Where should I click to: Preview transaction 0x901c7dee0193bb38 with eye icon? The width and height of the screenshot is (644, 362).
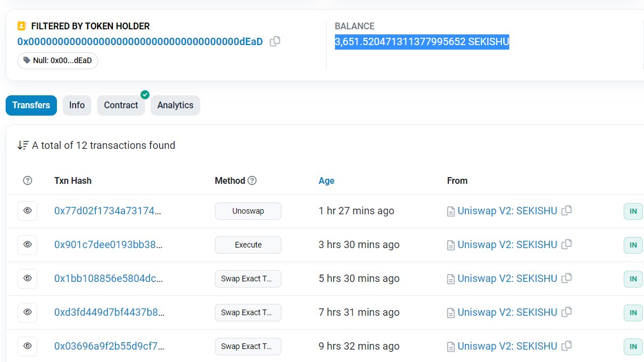(x=28, y=245)
